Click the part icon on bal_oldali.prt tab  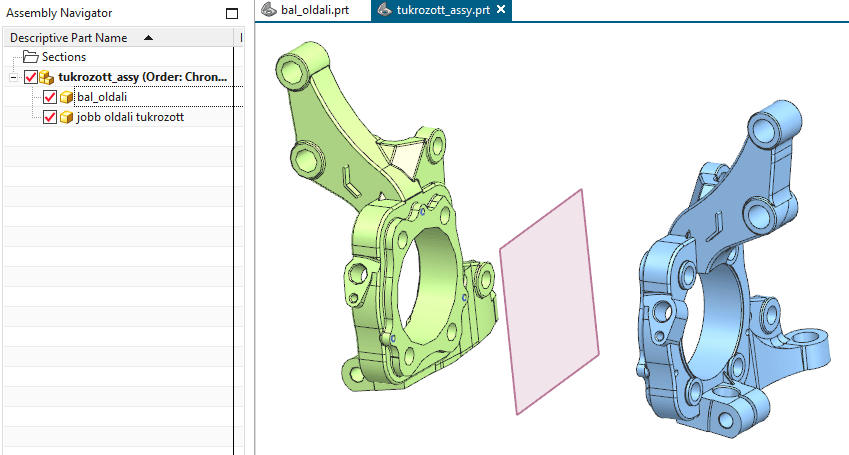(269, 10)
